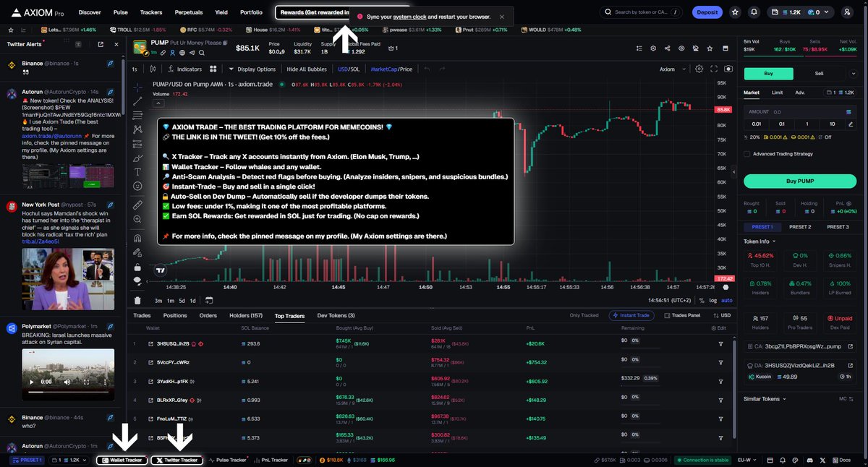The width and height of the screenshot is (868, 467).
Task: Expand the Token Info section
Action: tap(759, 241)
